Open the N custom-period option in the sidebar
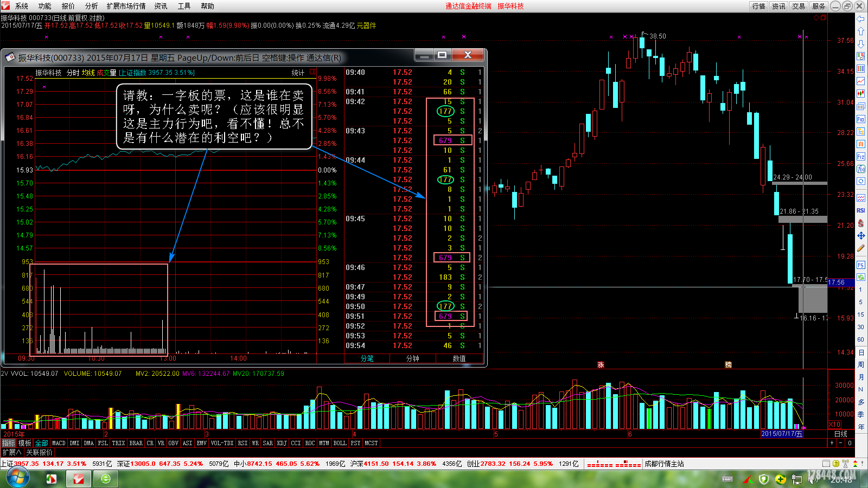Viewport: 868px width, 488px height. 860,389
